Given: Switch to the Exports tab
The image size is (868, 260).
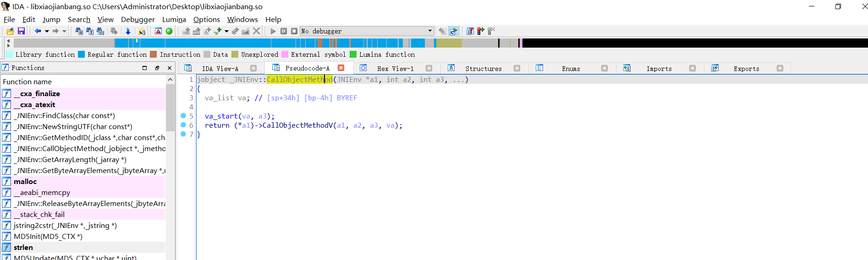Looking at the screenshot, I should point(747,68).
